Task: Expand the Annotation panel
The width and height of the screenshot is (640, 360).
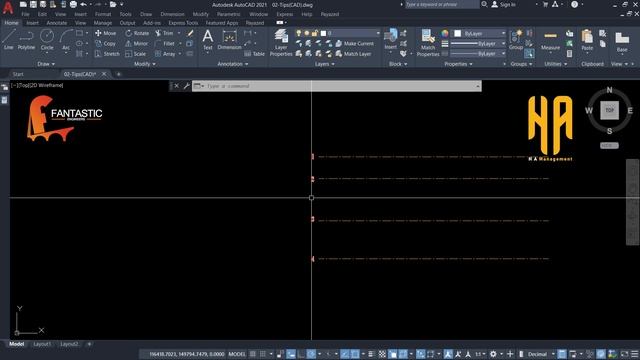Action: click(233, 64)
